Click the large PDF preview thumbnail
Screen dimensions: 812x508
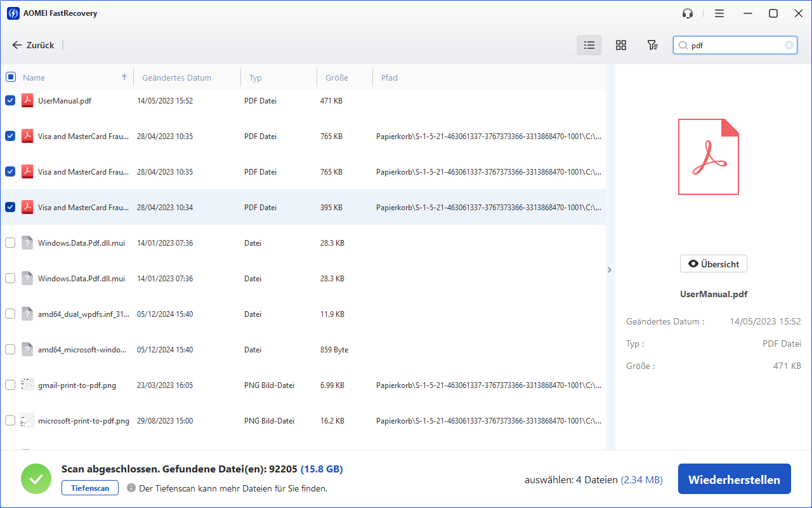pos(709,157)
